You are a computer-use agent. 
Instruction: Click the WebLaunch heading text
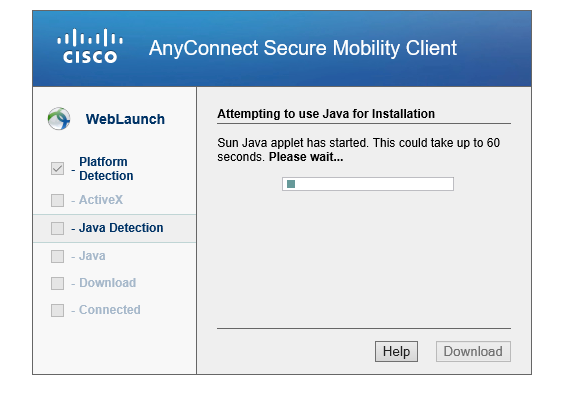125,119
